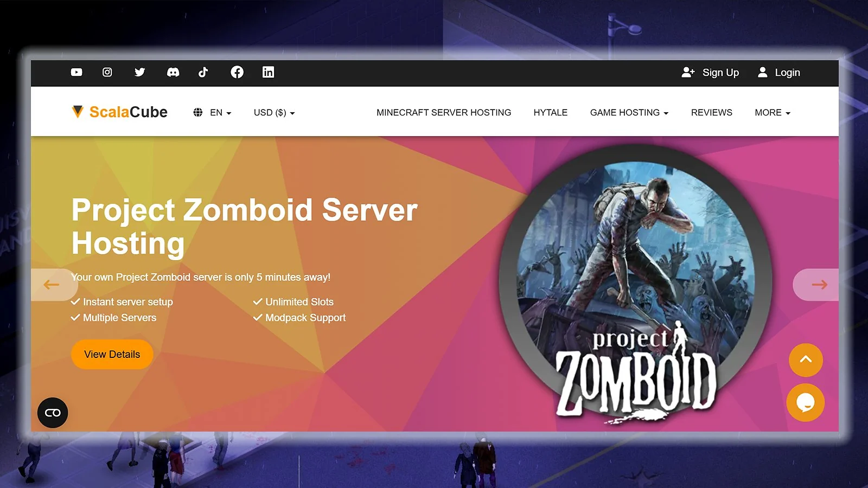Click the 'Instant server setup' text

[128, 302]
